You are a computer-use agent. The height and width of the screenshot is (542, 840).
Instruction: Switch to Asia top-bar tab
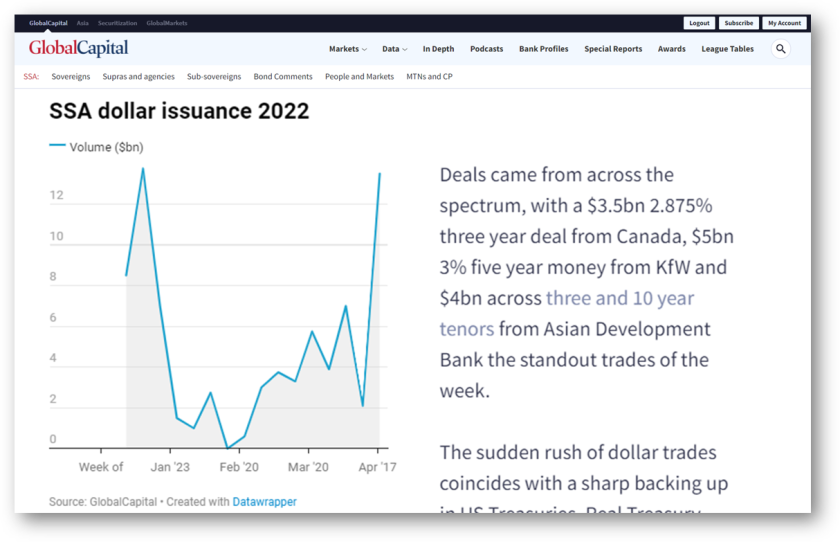pyautogui.click(x=82, y=23)
